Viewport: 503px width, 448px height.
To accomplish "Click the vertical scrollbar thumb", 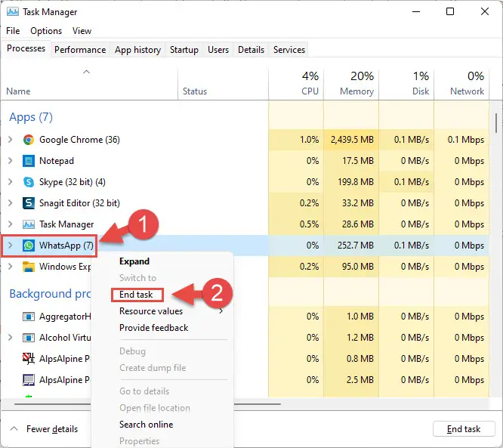I will tap(495, 123).
